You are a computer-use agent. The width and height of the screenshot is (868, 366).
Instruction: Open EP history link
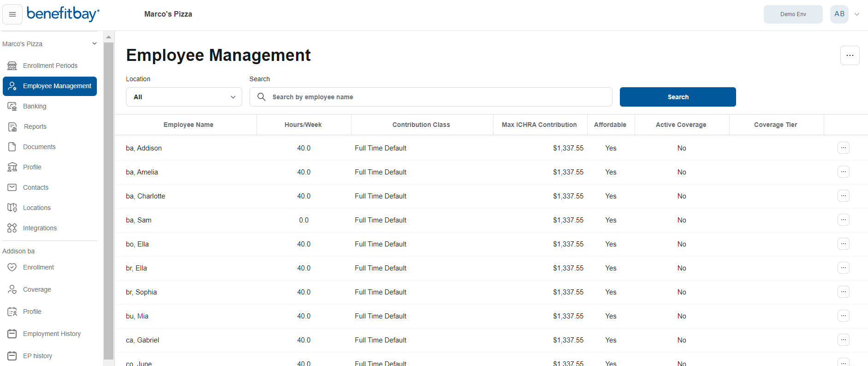tap(38, 356)
